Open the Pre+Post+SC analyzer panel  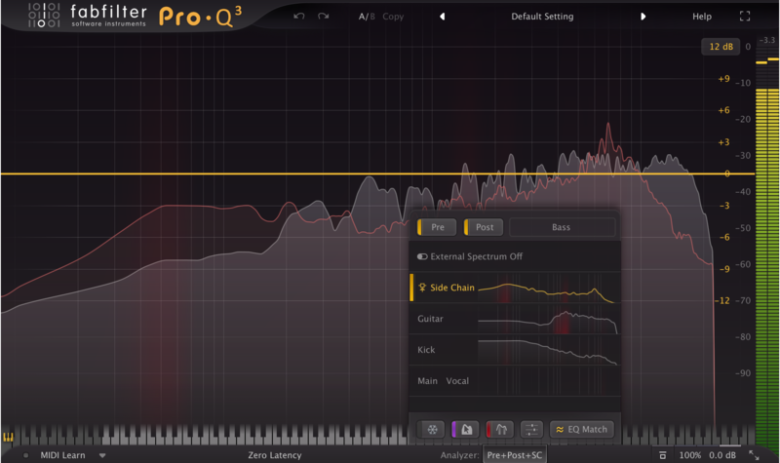(514, 455)
